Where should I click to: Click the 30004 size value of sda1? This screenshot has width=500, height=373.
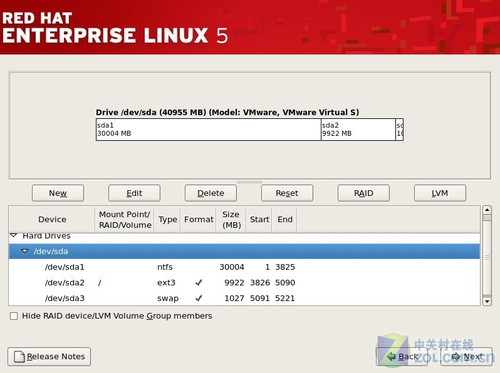point(232,267)
